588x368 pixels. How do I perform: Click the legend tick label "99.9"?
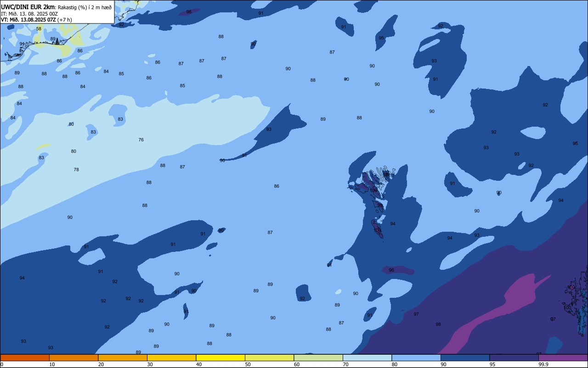pos(544,364)
